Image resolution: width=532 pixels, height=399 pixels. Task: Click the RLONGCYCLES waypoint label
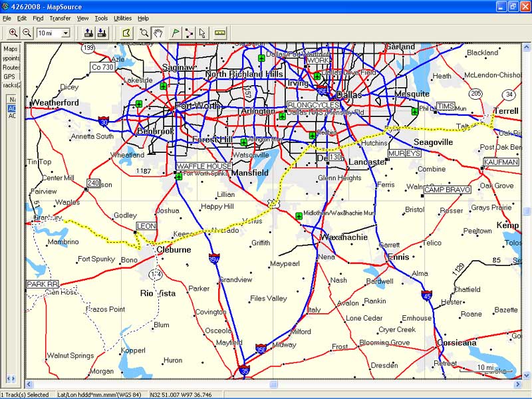[x=313, y=105]
